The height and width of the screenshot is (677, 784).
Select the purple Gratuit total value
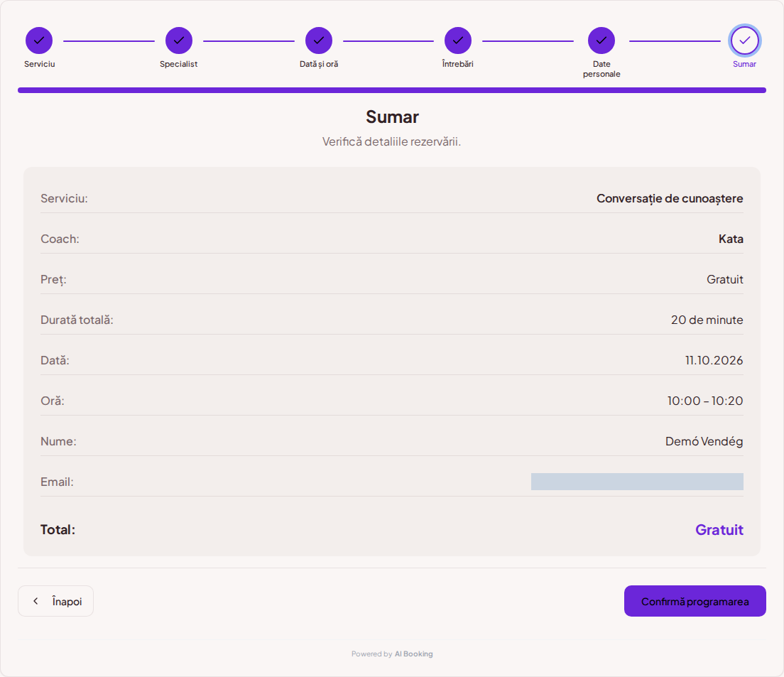click(719, 529)
